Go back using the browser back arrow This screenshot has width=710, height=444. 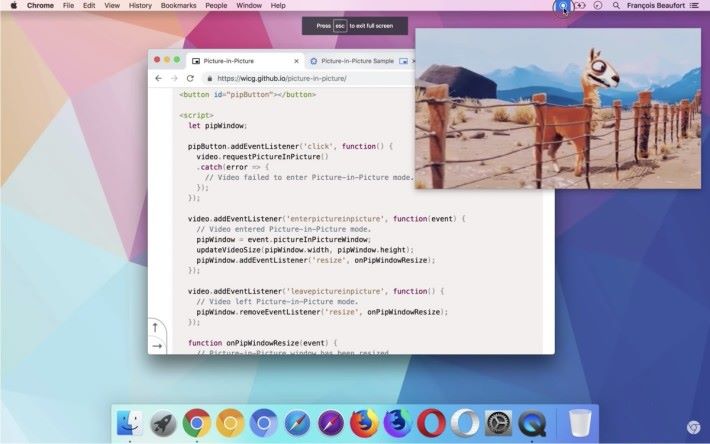coord(158,78)
